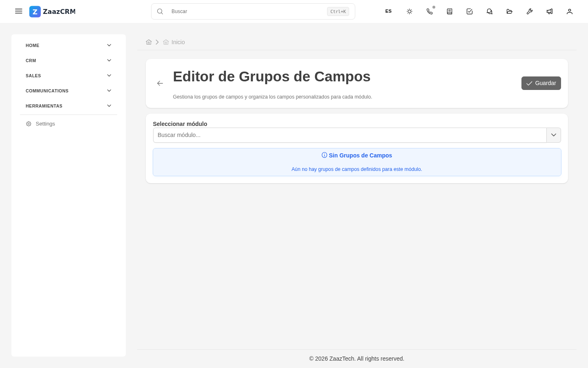Screen dimensions: 588x368
Task: Click the chevron next to COMMUNICATIONS
Action: [x=109, y=91]
